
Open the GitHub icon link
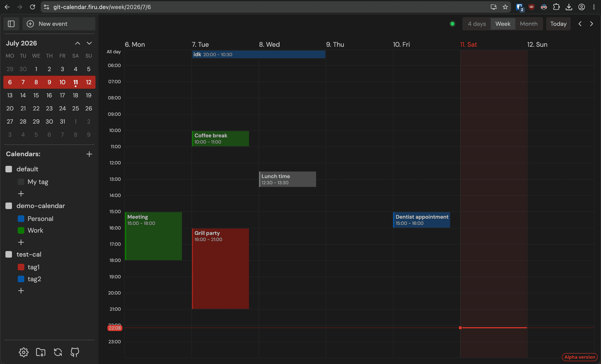coord(75,352)
